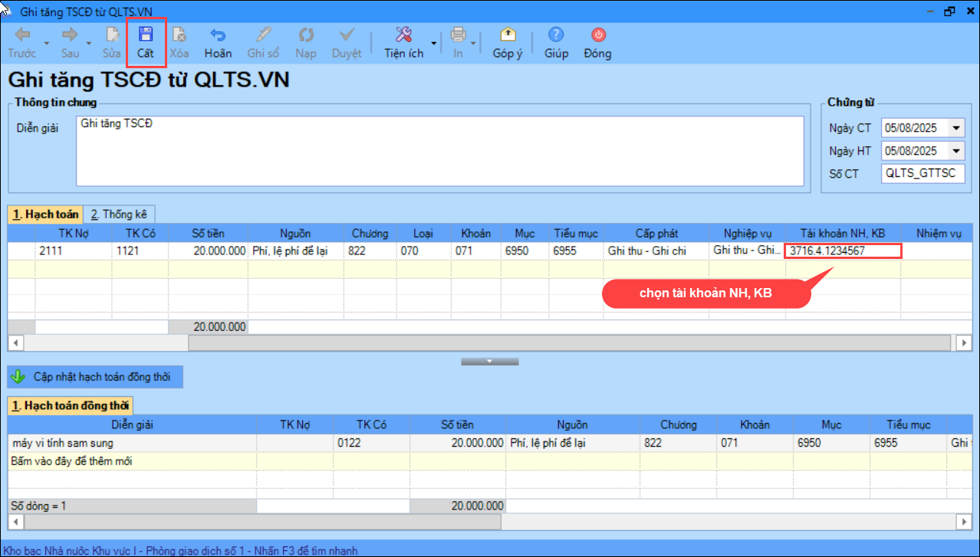The width and height of the screenshot is (980, 557).
Task: Click the Chương cell in the Hạch toán row
Action: coord(370,251)
